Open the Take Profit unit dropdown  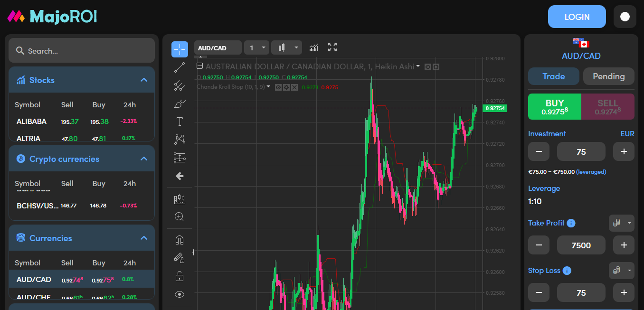pos(622,223)
